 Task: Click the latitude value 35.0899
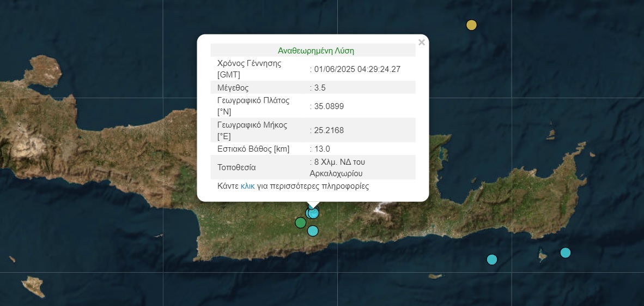(x=329, y=106)
